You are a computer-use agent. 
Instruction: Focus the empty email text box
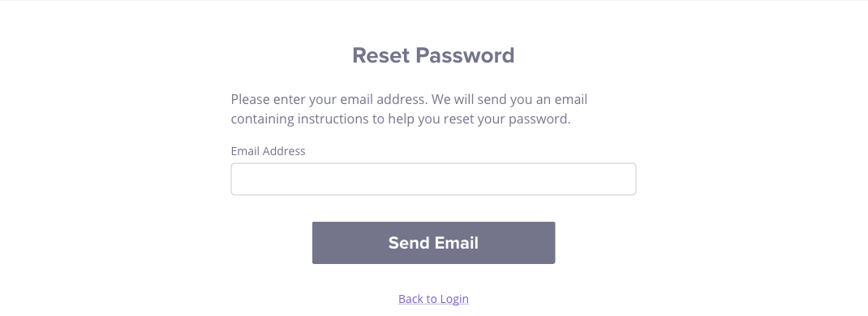433,179
